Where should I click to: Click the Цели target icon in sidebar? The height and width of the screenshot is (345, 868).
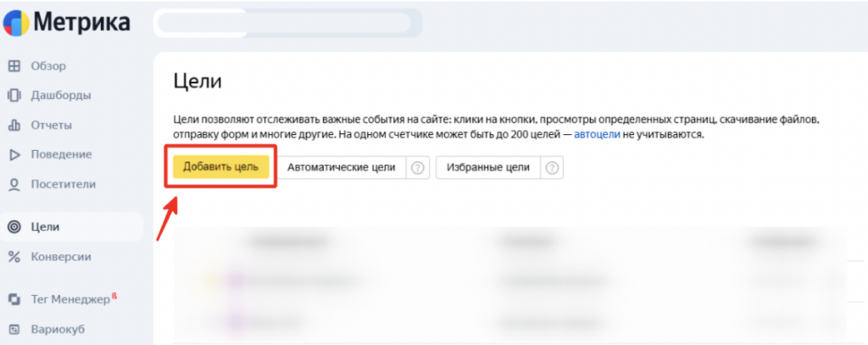point(14,226)
